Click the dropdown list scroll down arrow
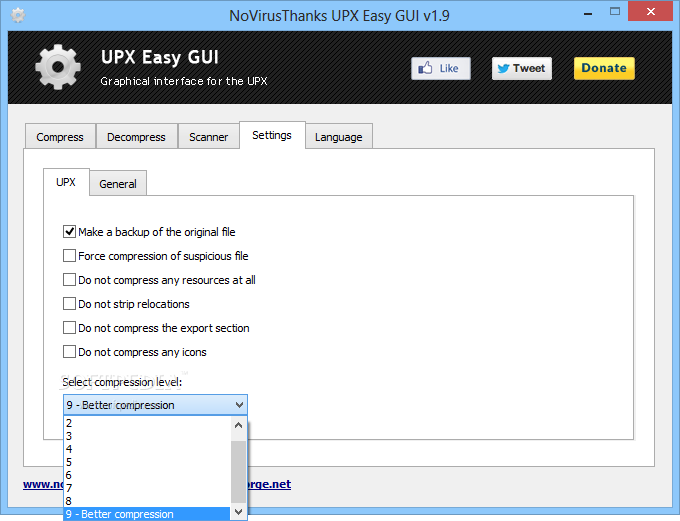This screenshot has width=680, height=521. point(239,512)
